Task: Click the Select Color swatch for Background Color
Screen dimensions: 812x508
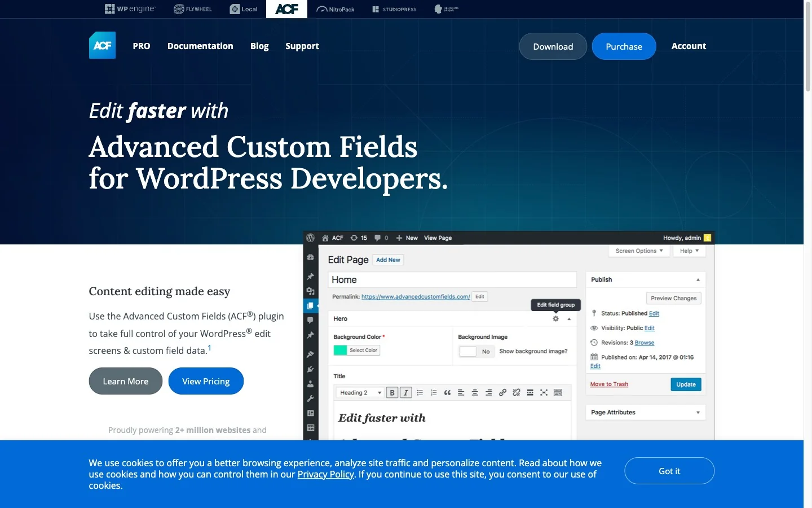Action: [x=356, y=351]
